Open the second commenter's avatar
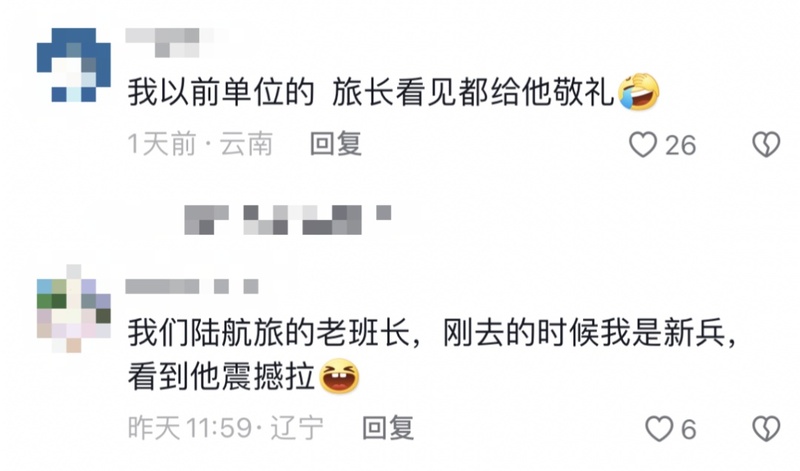Viewport: 800px width, 471px height. click(73, 309)
